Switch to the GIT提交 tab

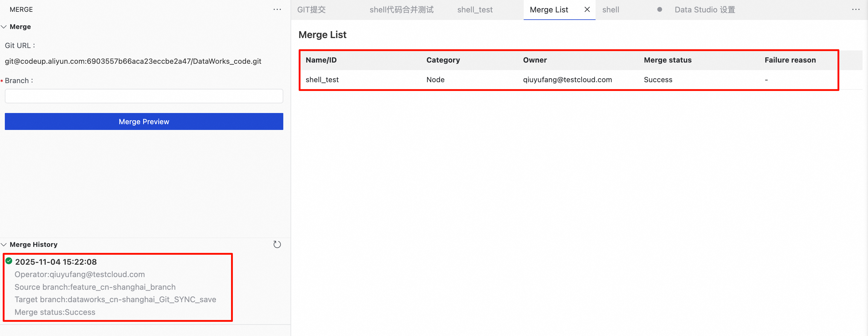click(x=311, y=10)
